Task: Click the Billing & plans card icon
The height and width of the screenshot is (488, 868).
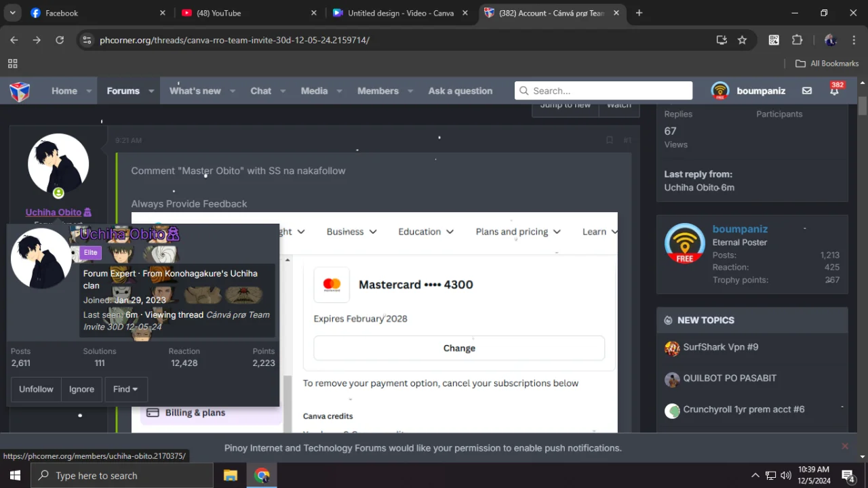Action: pyautogui.click(x=153, y=413)
